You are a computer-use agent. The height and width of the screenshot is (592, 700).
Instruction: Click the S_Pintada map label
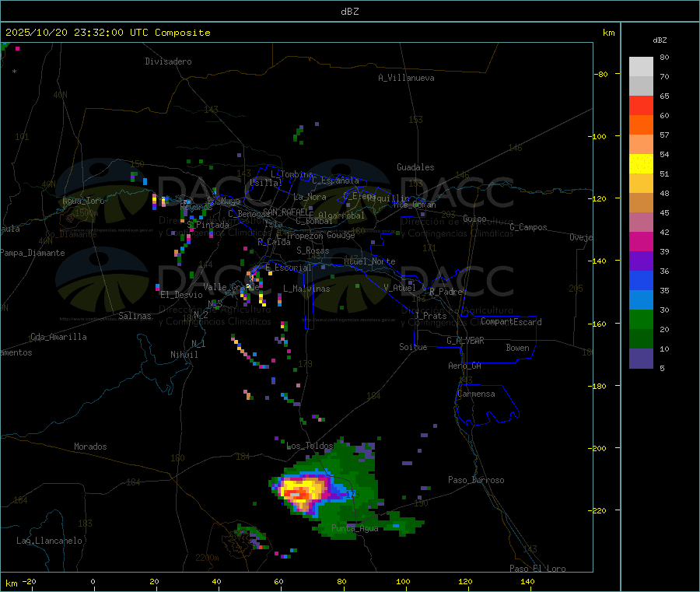[208, 225]
